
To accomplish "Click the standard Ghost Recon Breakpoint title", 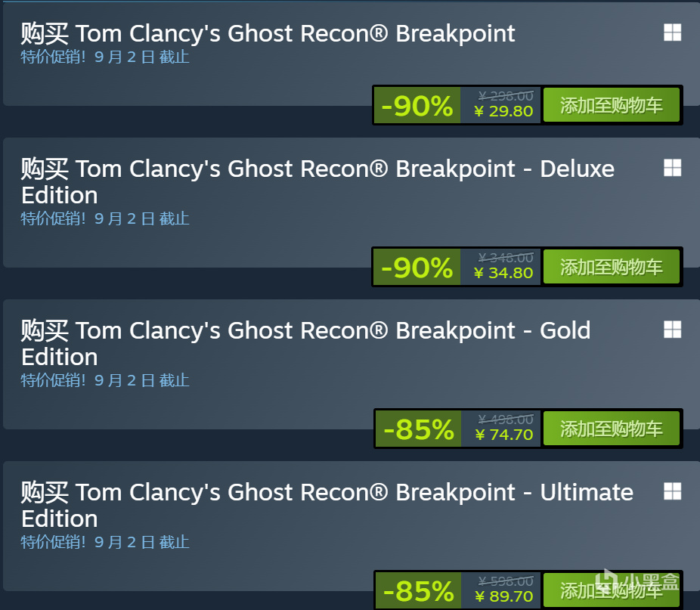I will 268,33.
